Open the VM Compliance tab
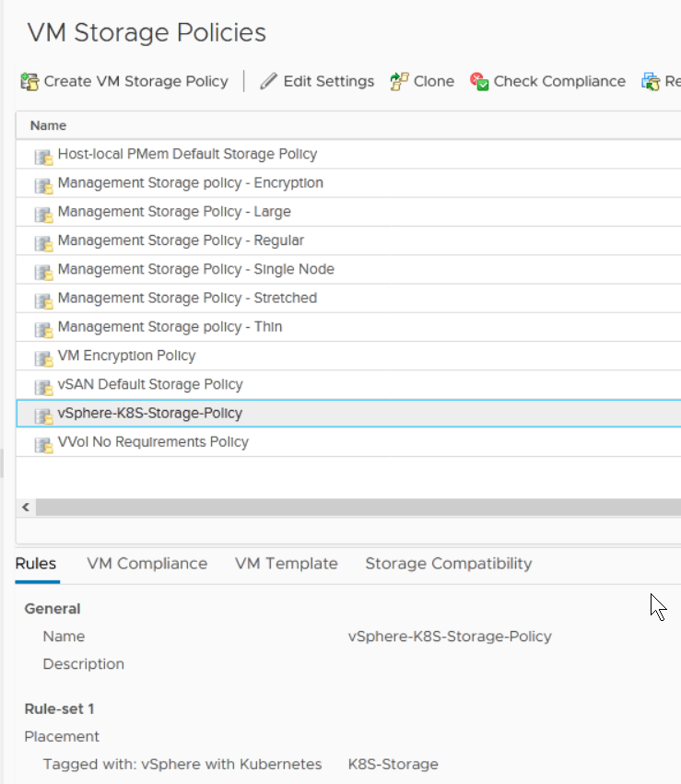The height and width of the screenshot is (784, 681). pyautogui.click(x=147, y=564)
